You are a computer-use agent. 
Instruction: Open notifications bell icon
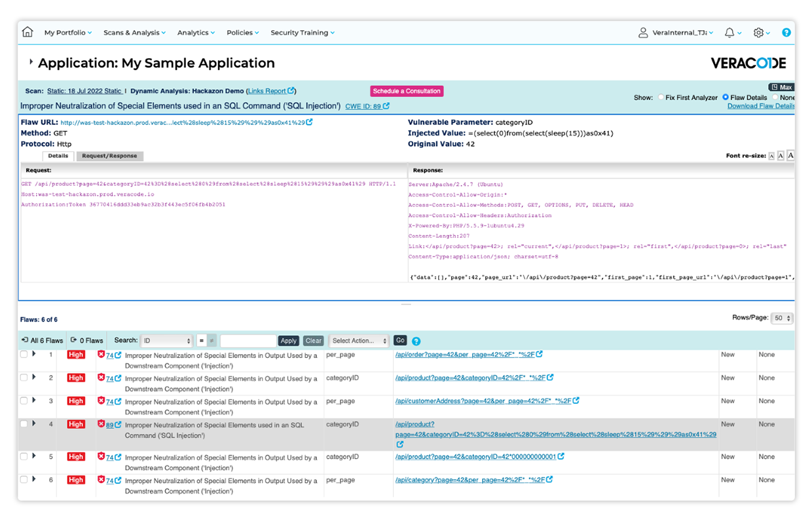[x=729, y=32]
